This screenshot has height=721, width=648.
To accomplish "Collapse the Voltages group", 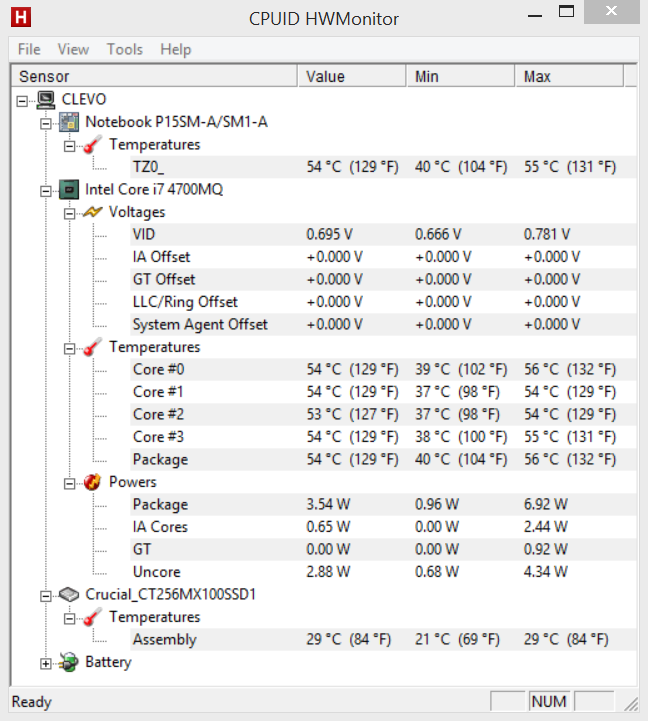I will [69, 213].
